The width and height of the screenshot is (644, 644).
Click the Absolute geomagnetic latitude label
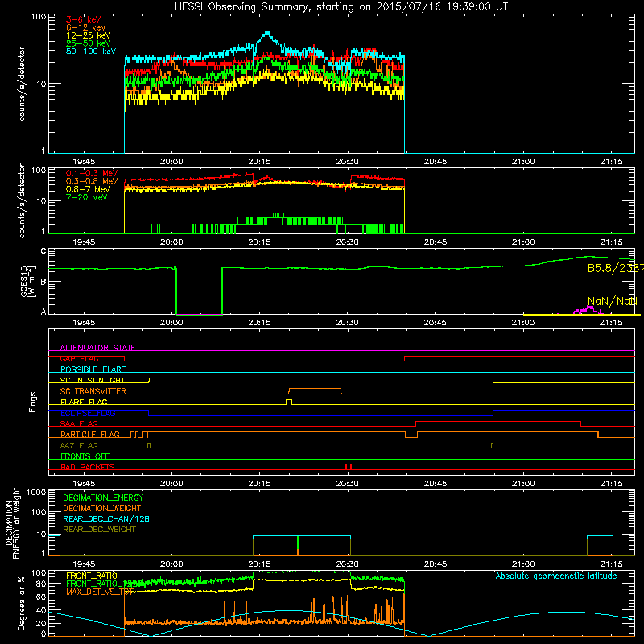556,576
